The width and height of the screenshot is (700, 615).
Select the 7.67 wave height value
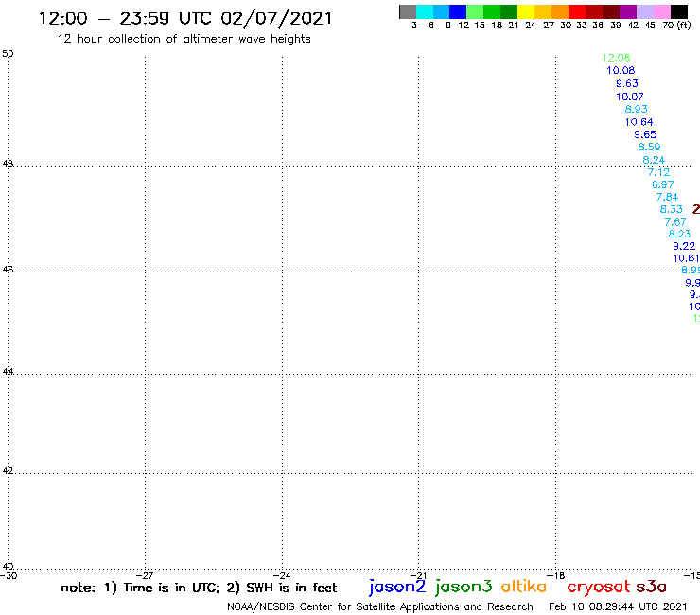tap(675, 222)
